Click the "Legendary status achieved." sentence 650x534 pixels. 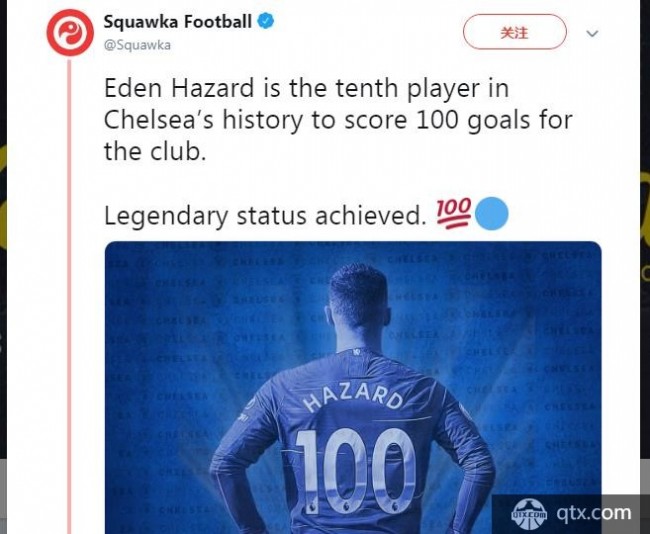pyautogui.click(x=265, y=216)
